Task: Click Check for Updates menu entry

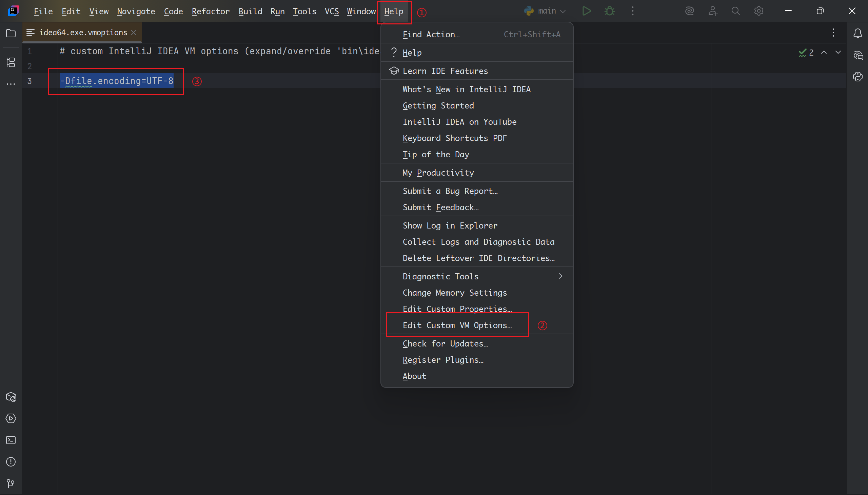Action: (x=445, y=344)
